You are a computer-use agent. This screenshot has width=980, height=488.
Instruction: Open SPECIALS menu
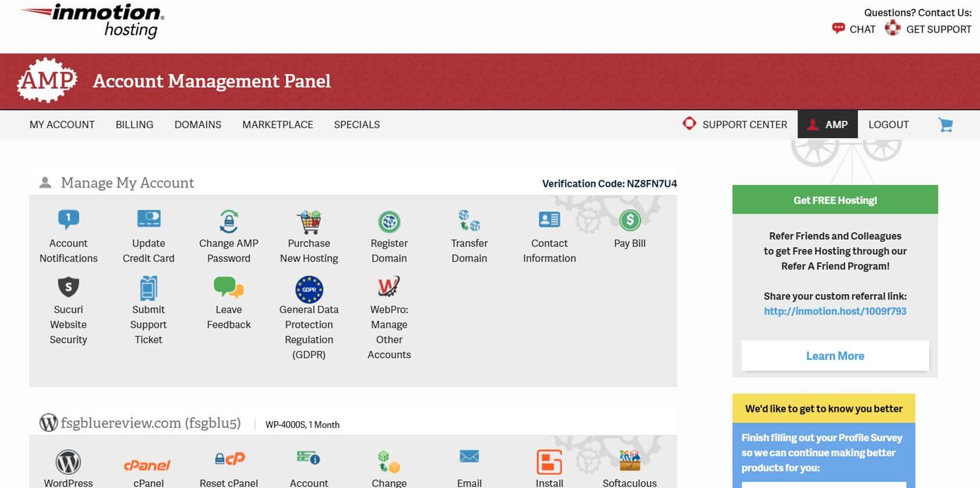click(x=357, y=125)
